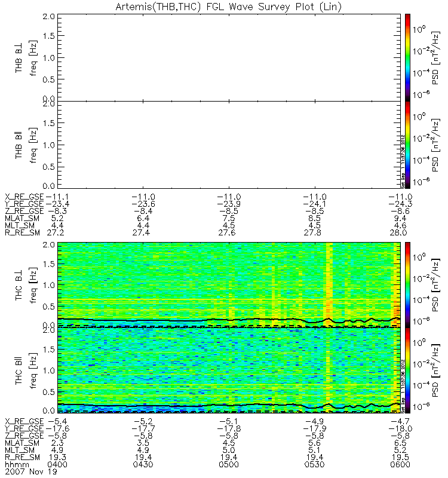This screenshot has height=478, width=448.
Task: Click the time tick label '0430'
Action: tap(143, 465)
